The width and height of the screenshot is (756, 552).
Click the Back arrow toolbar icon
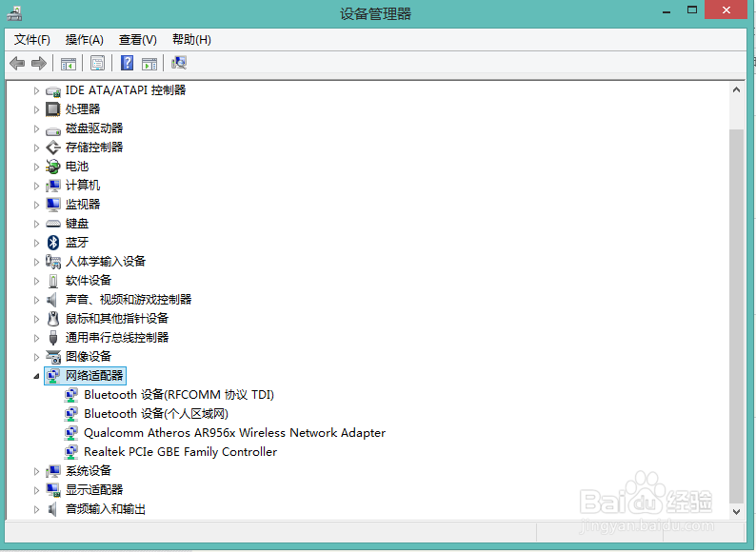coord(17,63)
